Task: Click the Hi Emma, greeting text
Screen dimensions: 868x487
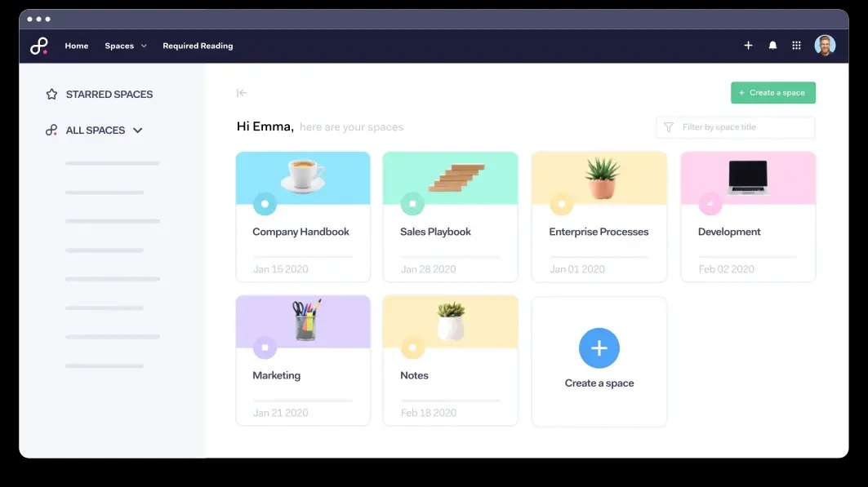Action: (x=265, y=126)
